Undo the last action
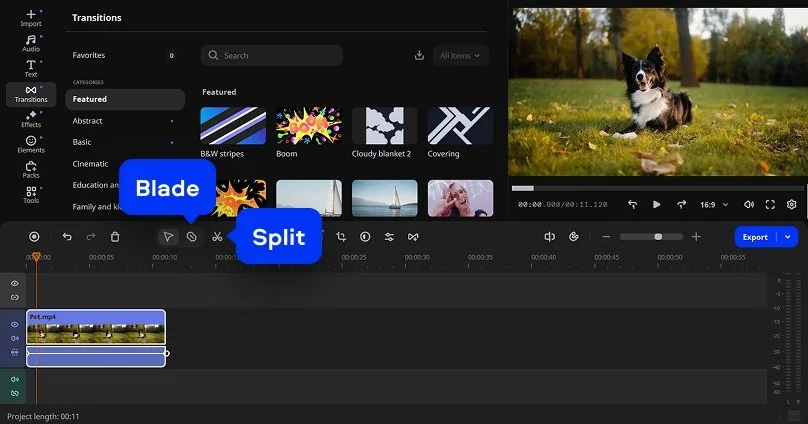Image resolution: width=808 pixels, height=424 pixels. click(67, 237)
